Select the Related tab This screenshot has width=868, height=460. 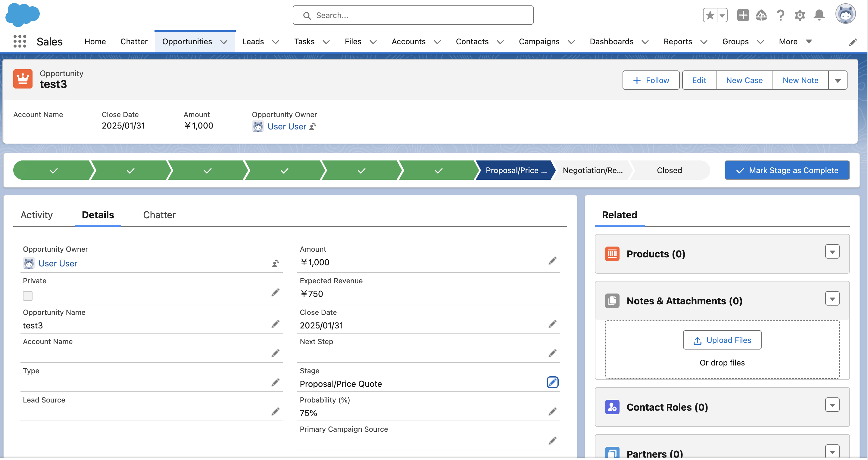[620, 215]
